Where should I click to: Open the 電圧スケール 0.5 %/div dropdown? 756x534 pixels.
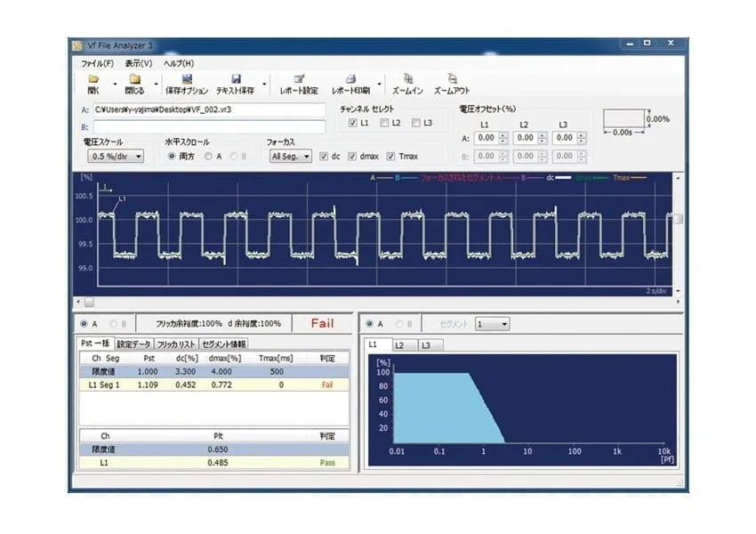116,157
